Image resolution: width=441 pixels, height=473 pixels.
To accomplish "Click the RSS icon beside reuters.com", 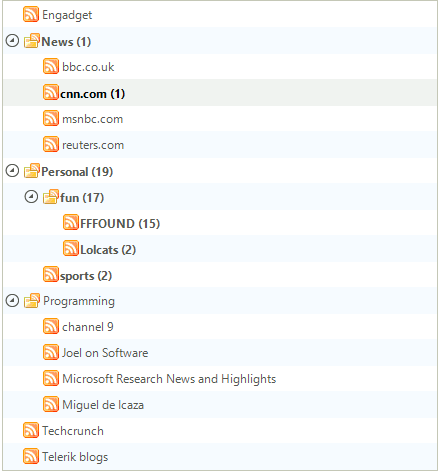I will click(51, 144).
